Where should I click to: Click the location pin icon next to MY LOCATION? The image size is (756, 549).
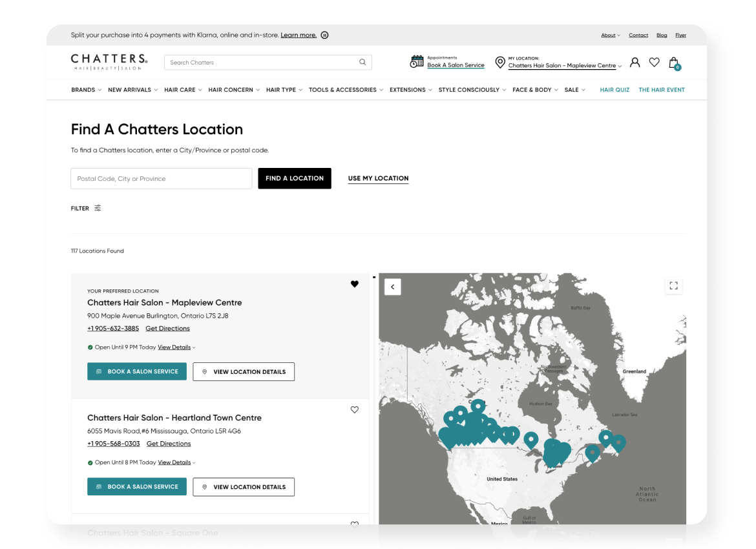[499, 62]
